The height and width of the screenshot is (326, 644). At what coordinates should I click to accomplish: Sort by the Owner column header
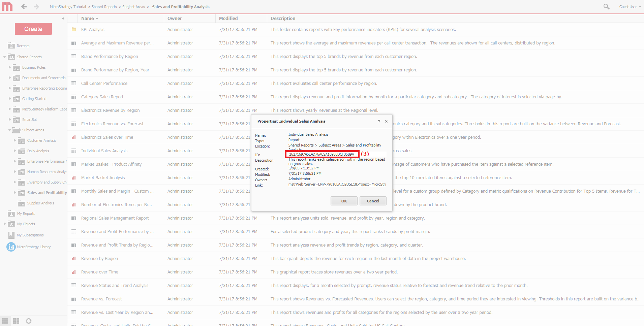coord(175,19)
